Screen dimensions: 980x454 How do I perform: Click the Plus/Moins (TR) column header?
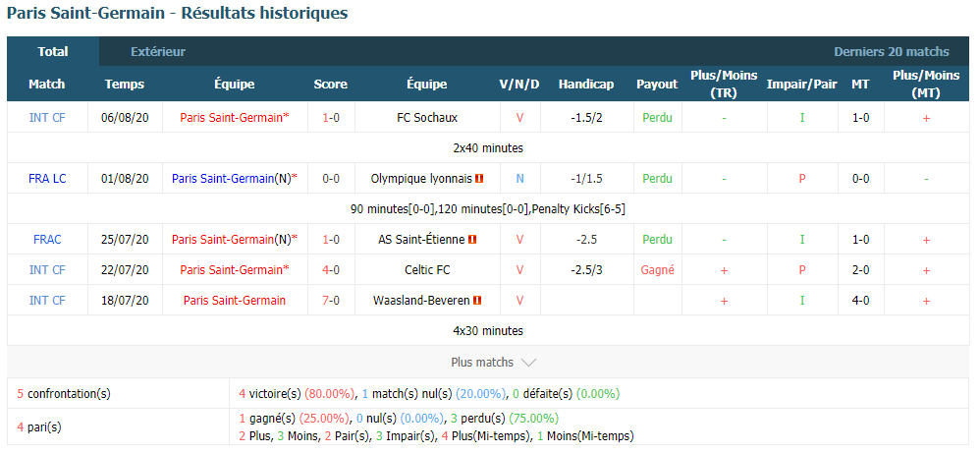coord(724,84)
